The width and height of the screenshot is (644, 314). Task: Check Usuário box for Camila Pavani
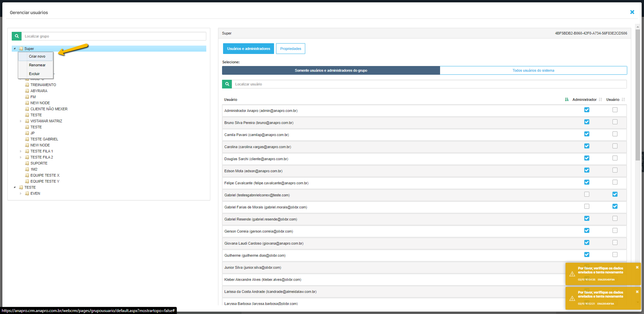[x=615, y=134]
